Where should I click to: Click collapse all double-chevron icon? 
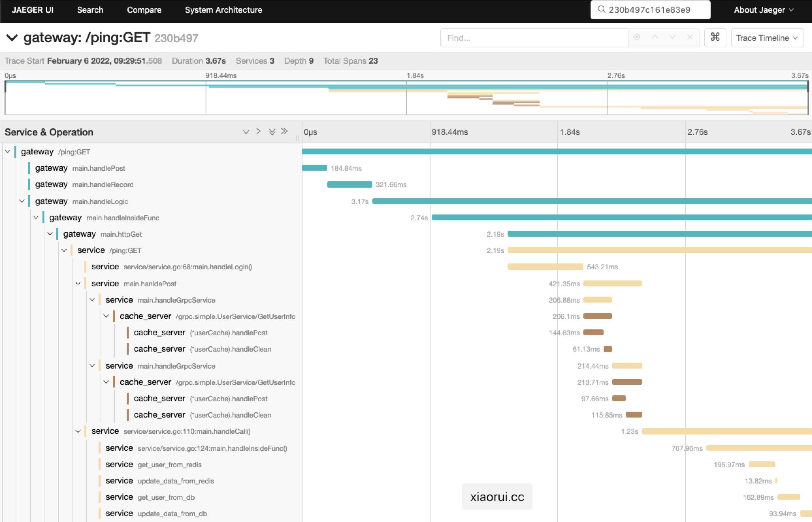[x=284, y=132]
